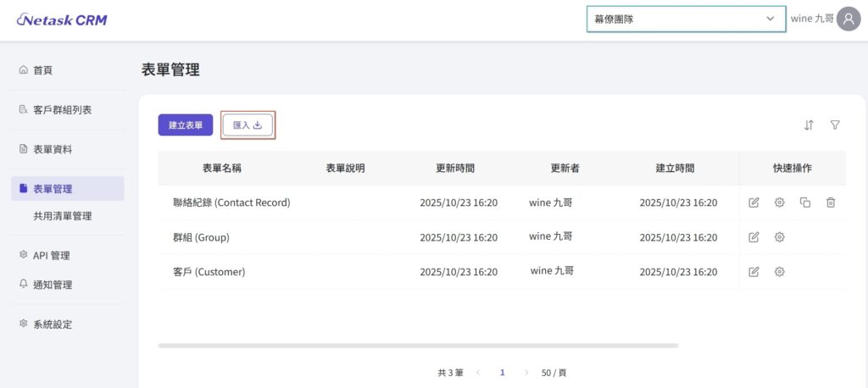Screen dimensions: 868x388
Task: Open settings gear for 群組 (Group) row
Action: coord(779,237)
